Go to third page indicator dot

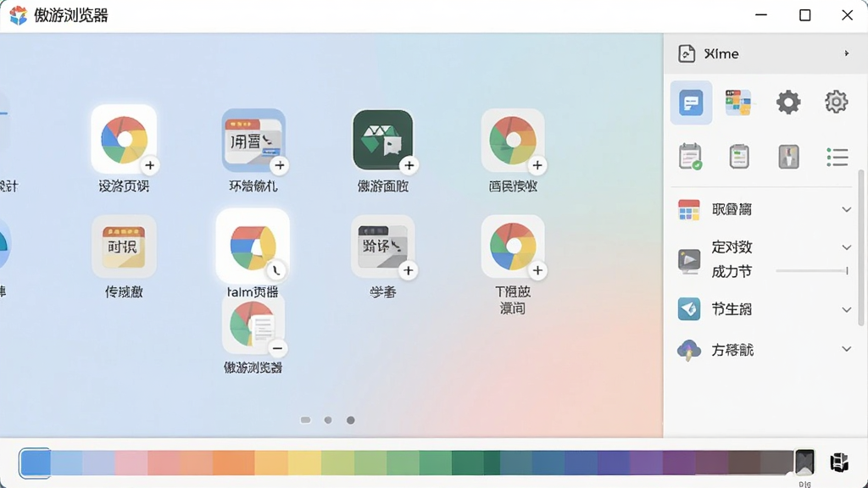click(x=350, y=420)
